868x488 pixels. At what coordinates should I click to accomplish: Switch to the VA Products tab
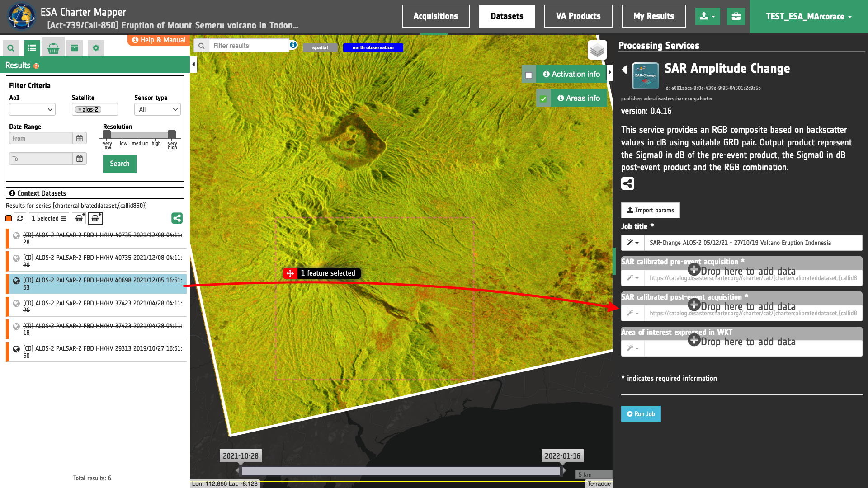pyautogui.click(x=578, y=16)
